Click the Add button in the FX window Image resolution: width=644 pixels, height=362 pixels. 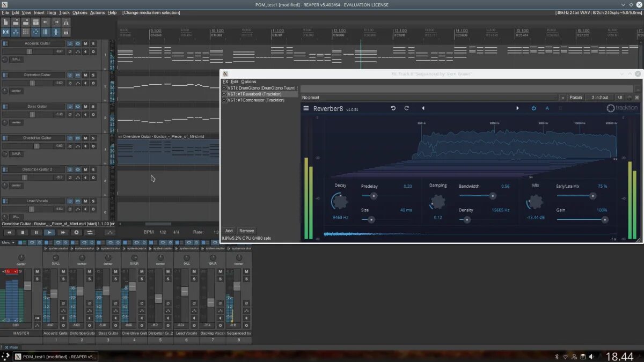(x=229, y=231)
